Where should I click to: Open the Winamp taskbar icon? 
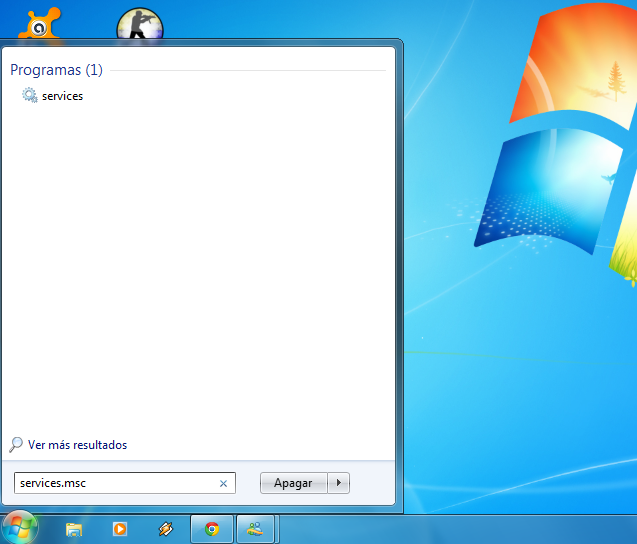click(166, 529)
